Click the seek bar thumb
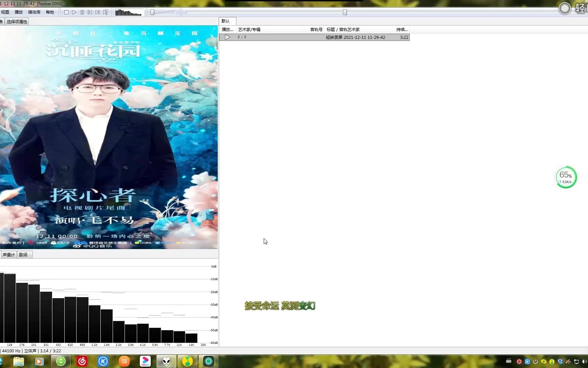The image size is (588, 368). tap(345, 12)
